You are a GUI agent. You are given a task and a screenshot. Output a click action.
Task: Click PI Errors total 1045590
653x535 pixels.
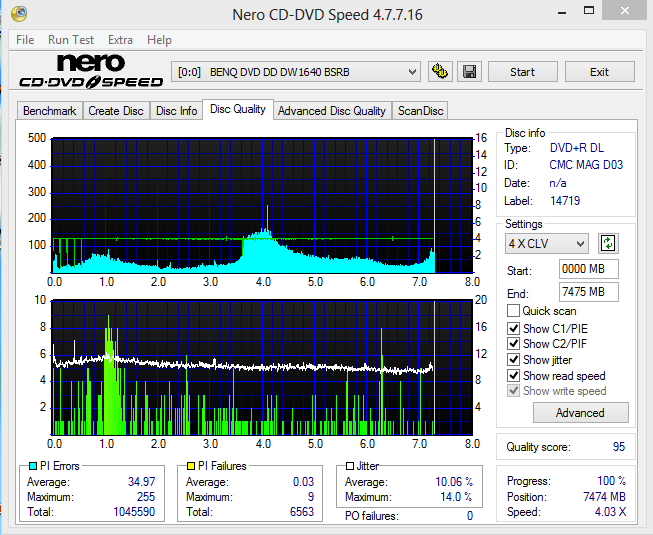134,512
